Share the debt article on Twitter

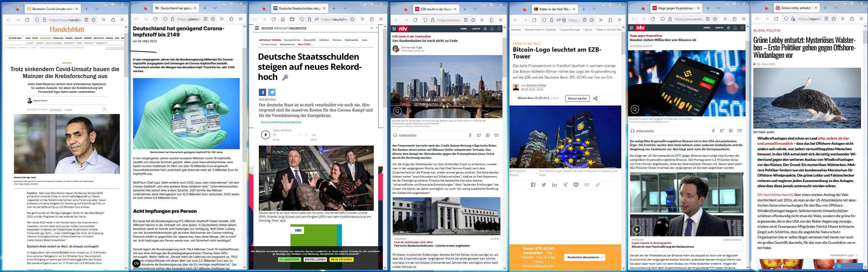tap(272, 92)
